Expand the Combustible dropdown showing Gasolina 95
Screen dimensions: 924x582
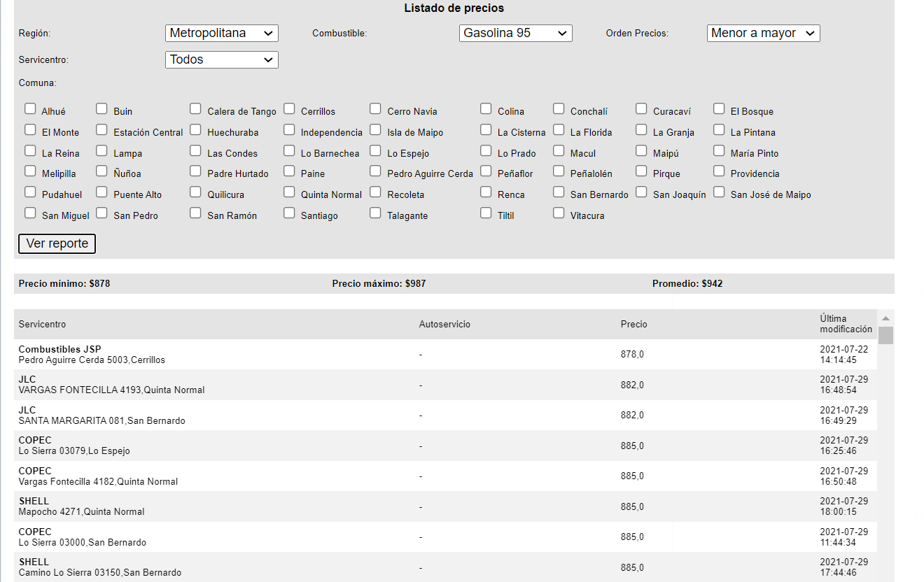click(516, 33)
